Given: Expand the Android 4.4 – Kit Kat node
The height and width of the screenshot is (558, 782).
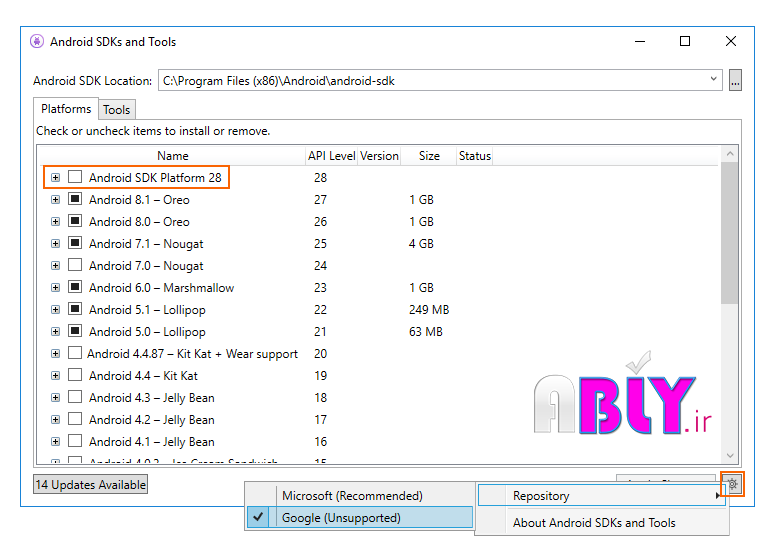Looking at the screenshot, I should (55, 375).
